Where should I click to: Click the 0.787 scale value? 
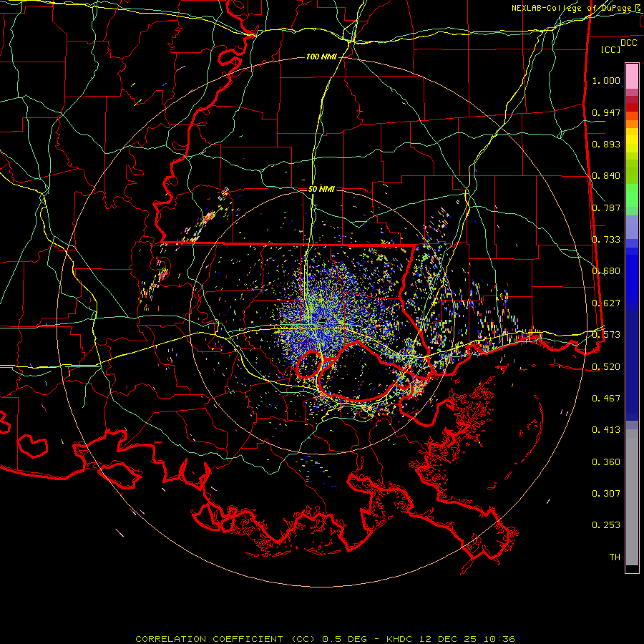point(606,208)
